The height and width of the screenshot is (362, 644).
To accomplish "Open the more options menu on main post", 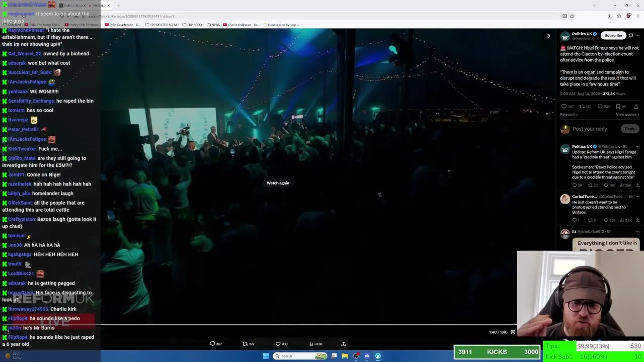I will [637, 36].
